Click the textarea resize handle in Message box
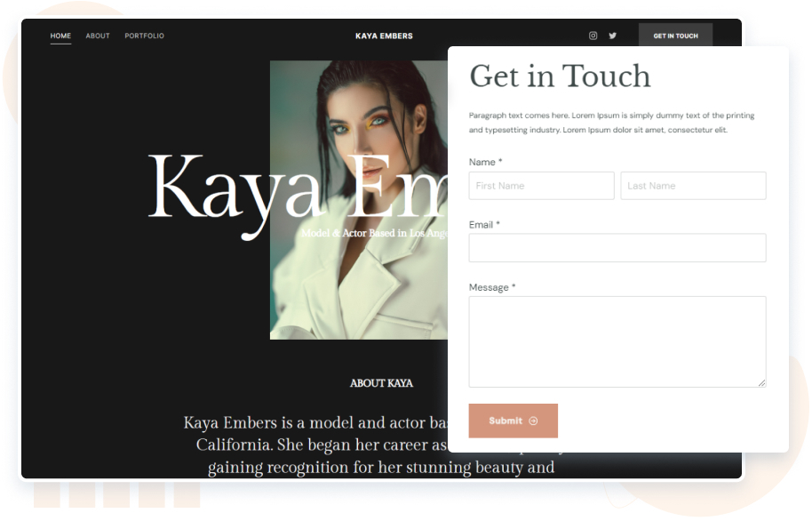This screenshot has height=521, width=812. [x=761, y=383]
